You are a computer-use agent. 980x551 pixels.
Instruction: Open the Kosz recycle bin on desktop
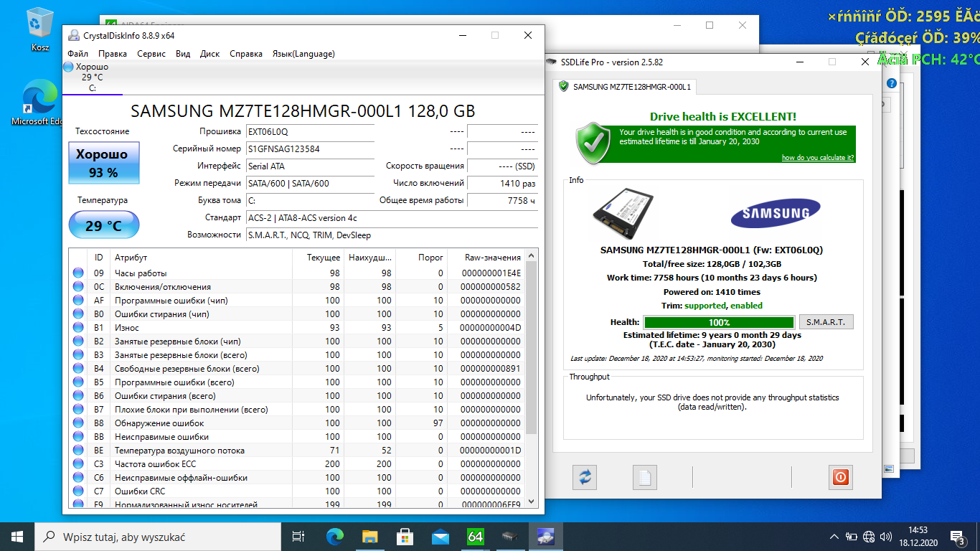(40, 30)
